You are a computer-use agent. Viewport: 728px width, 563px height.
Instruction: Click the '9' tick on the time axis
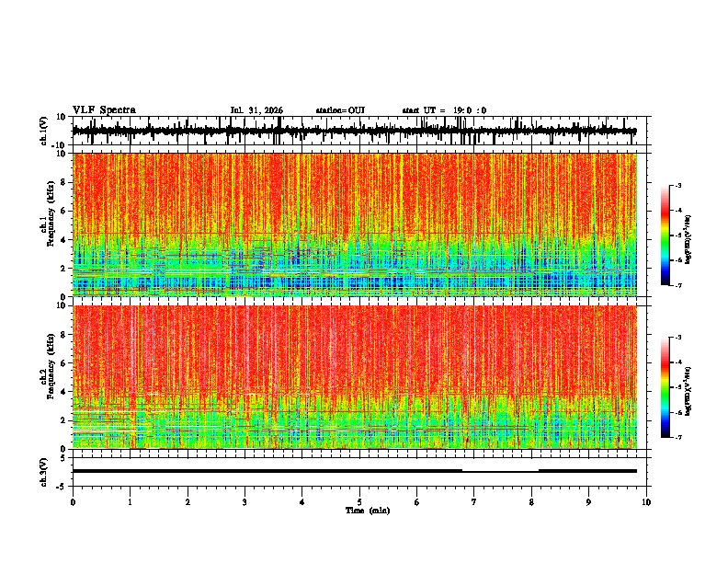[588, 502]
